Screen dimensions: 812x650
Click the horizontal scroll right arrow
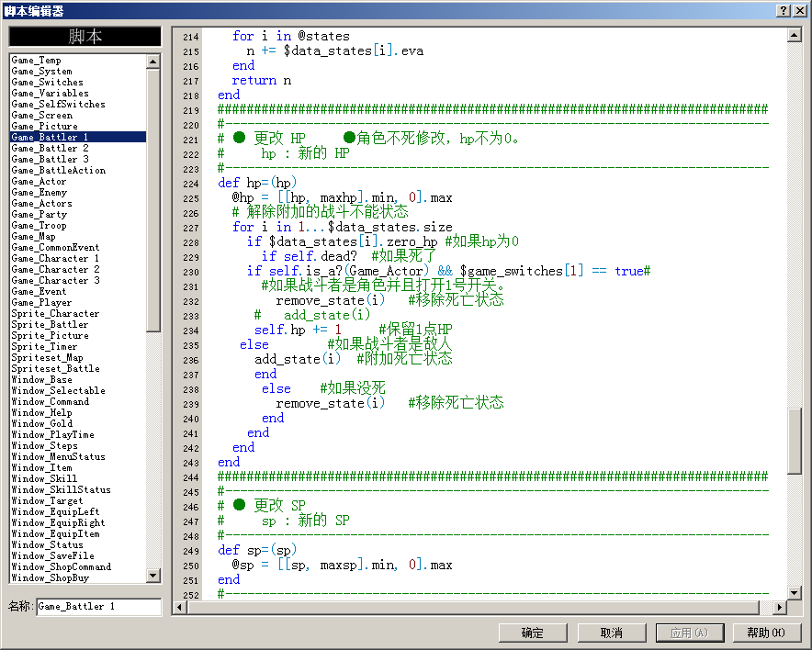click(x=780, y=607)
